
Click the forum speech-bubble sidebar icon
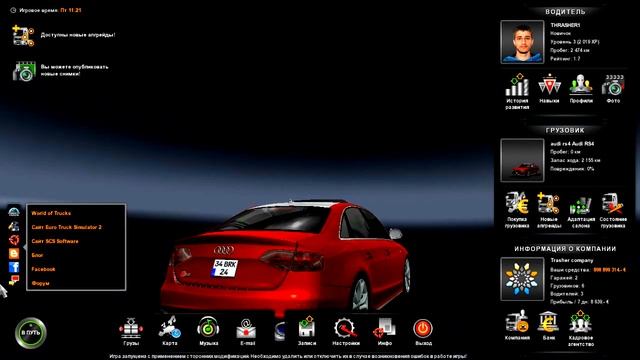[14, 281]
